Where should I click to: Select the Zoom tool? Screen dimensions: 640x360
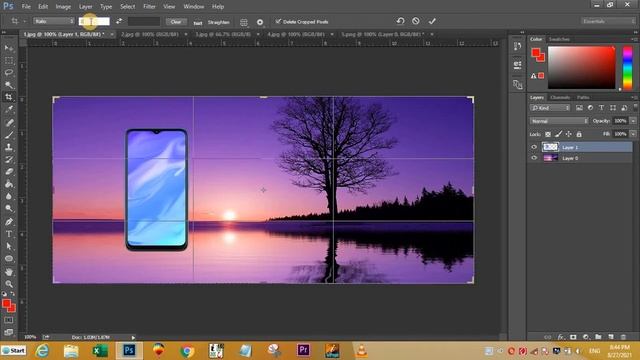pos(9,284)
